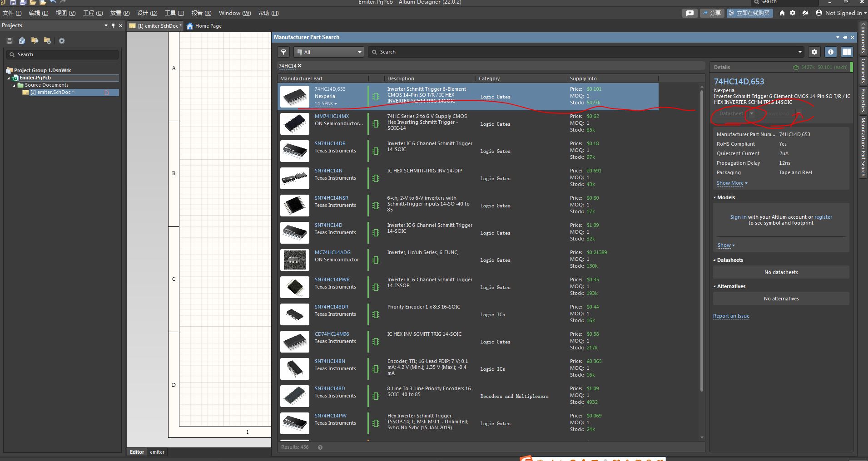Open Manufacturer Part Search settings gear

pyautogui.click(x=814, y=52)
